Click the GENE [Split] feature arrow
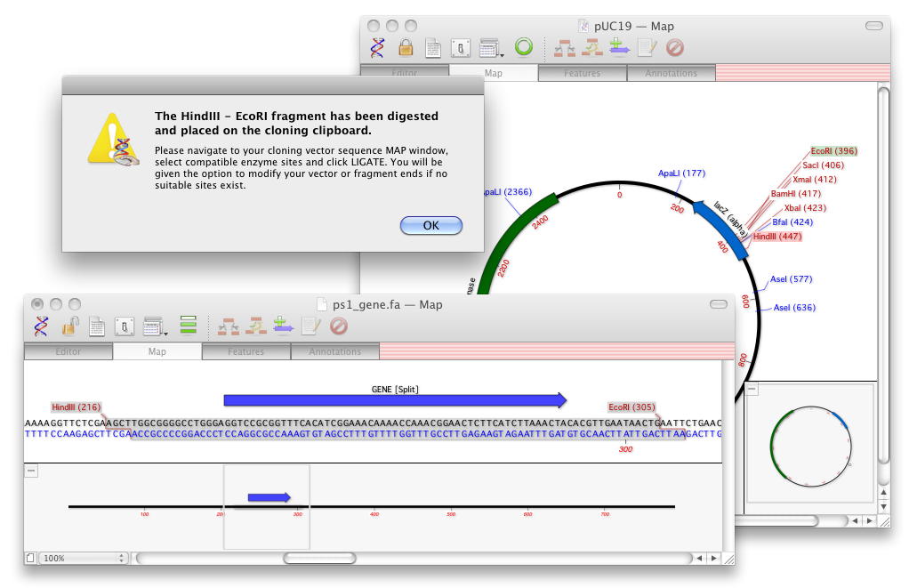The image size is (909, 588). [x=395, y=400]
